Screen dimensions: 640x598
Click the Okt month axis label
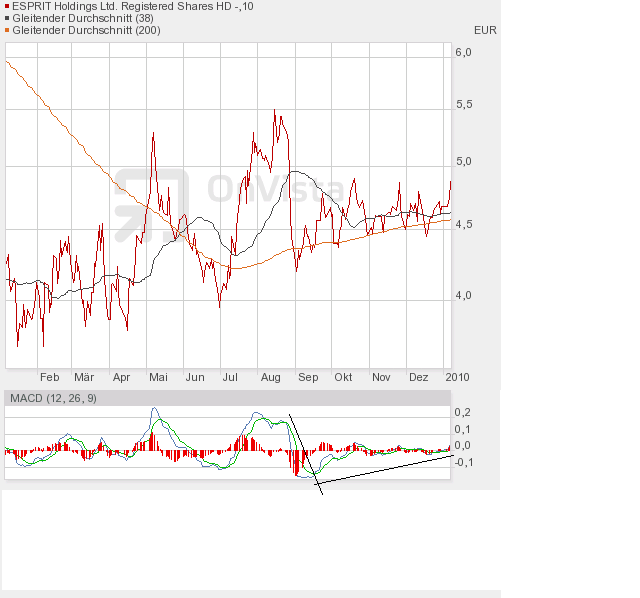tap(343, 377)
